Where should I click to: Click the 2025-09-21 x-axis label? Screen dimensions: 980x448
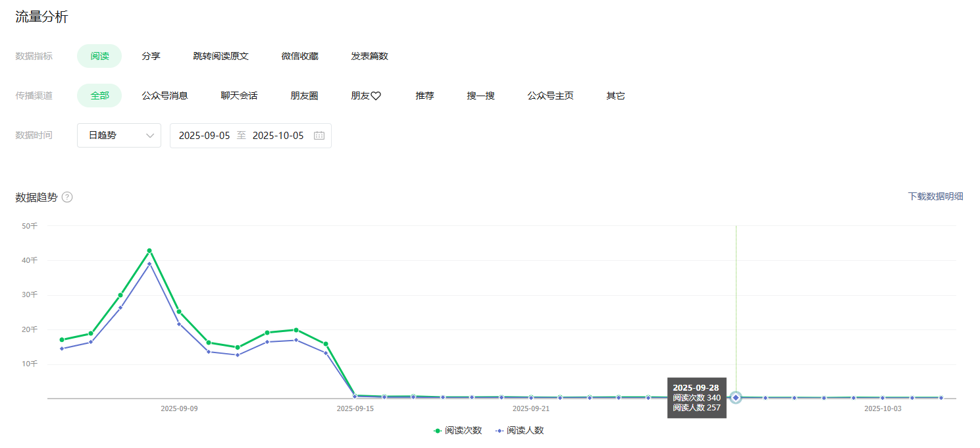tap(530, 408)
